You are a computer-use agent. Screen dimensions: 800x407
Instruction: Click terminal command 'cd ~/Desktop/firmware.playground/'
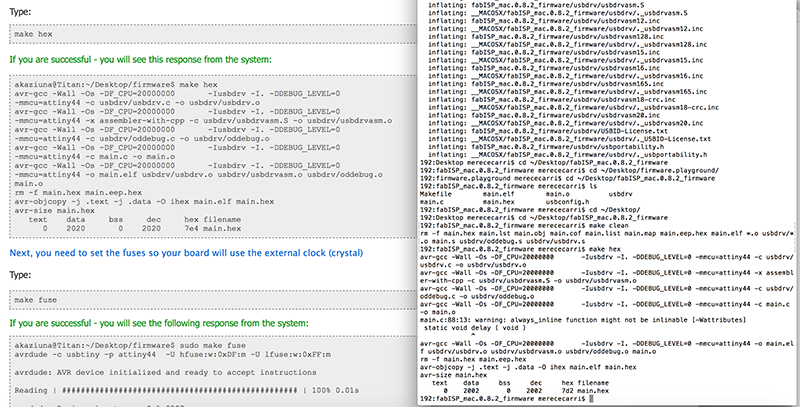[x=569, y=171]
